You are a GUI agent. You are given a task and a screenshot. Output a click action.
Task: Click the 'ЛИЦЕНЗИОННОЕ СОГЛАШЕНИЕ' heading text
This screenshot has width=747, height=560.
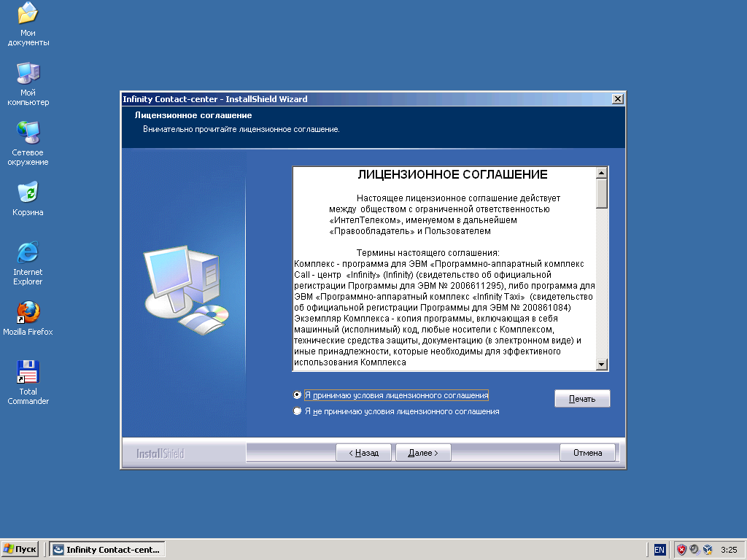click(x=452, y=174)
